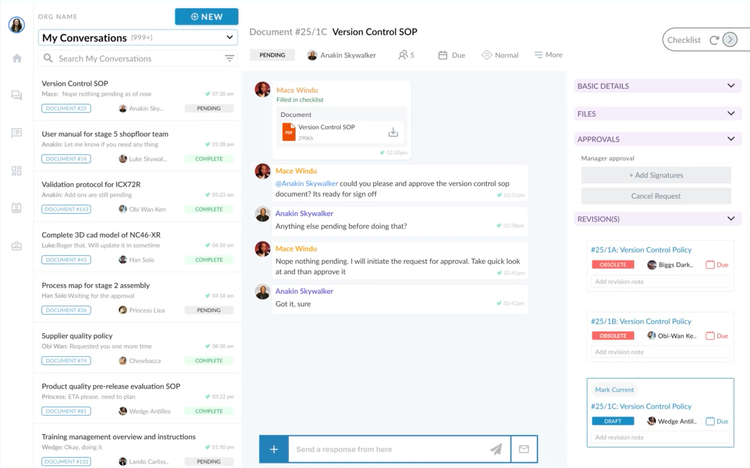
Task: Set Due date on revision #25/1B
Action: (717, 336)
